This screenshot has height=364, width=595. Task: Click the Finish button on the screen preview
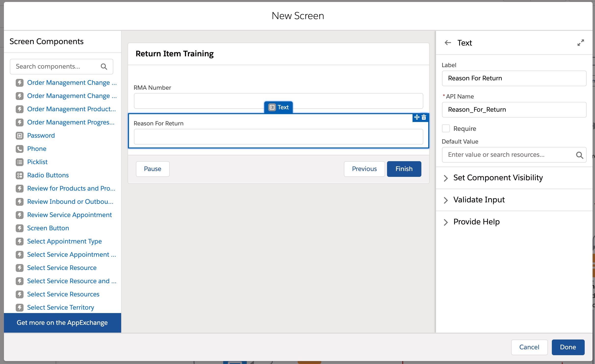[404, 169]
